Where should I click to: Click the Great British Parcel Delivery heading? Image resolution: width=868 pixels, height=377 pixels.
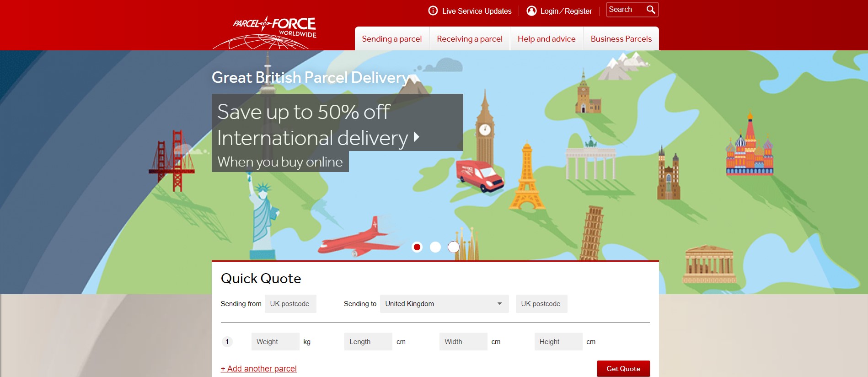tap(311, 77)
